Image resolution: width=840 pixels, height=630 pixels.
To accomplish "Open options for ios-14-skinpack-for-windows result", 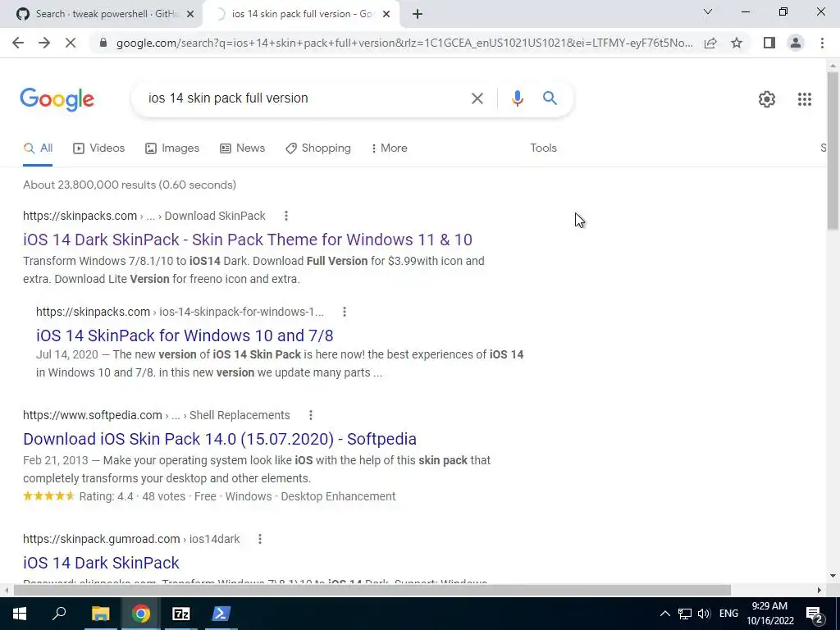I will click(x=345, y=312).
